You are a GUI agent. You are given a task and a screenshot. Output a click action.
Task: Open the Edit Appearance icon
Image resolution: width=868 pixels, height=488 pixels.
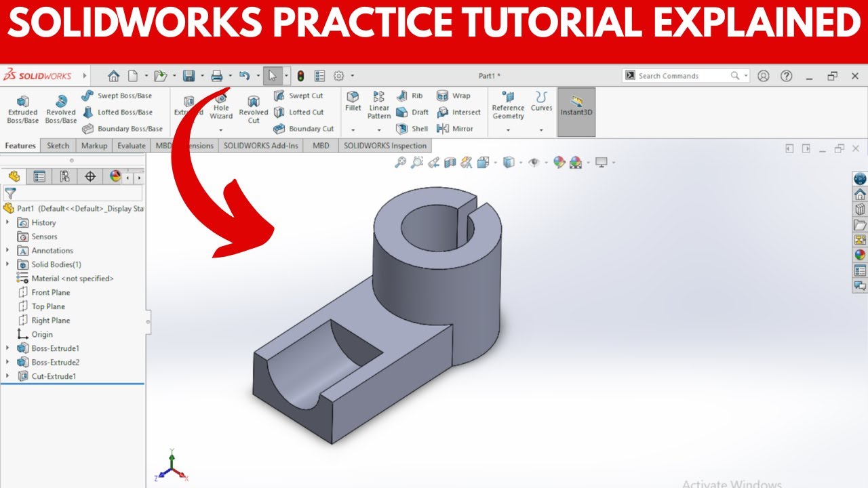point(559,162)
